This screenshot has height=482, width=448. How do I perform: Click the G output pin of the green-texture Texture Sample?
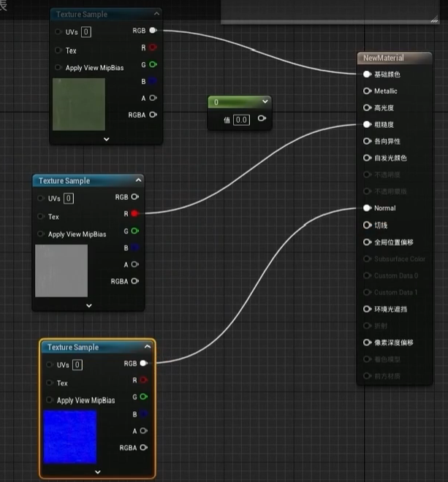point(153,64)
